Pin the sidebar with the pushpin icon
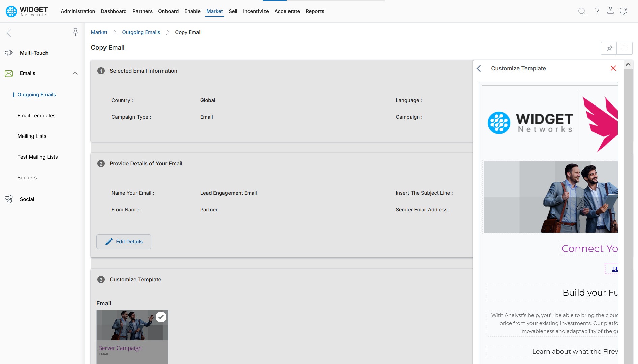This screenshot has height=364, width=638. pyautogui.click(x=75, y=32)
